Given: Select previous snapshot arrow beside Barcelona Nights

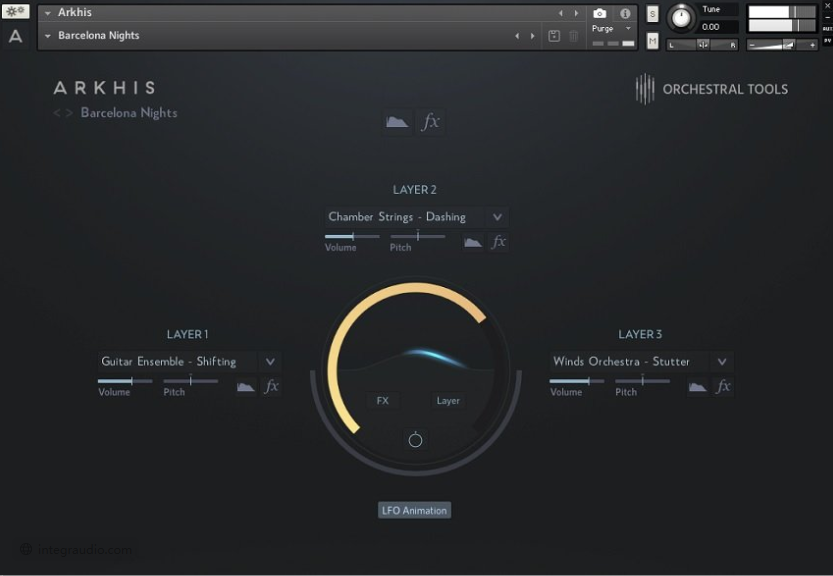Looking at the screenshot, I should [517, 36].
